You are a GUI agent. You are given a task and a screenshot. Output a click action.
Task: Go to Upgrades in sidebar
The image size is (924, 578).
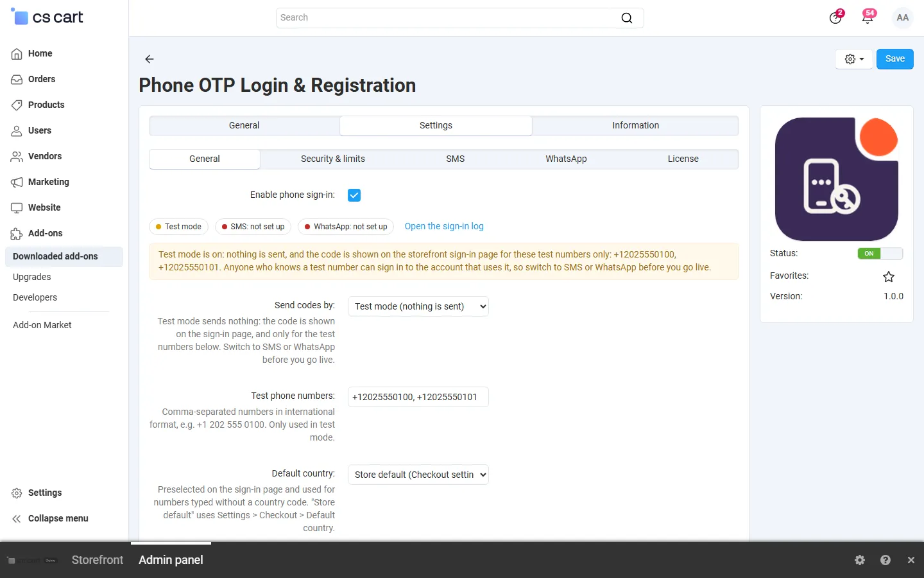(x=32, y=277)
